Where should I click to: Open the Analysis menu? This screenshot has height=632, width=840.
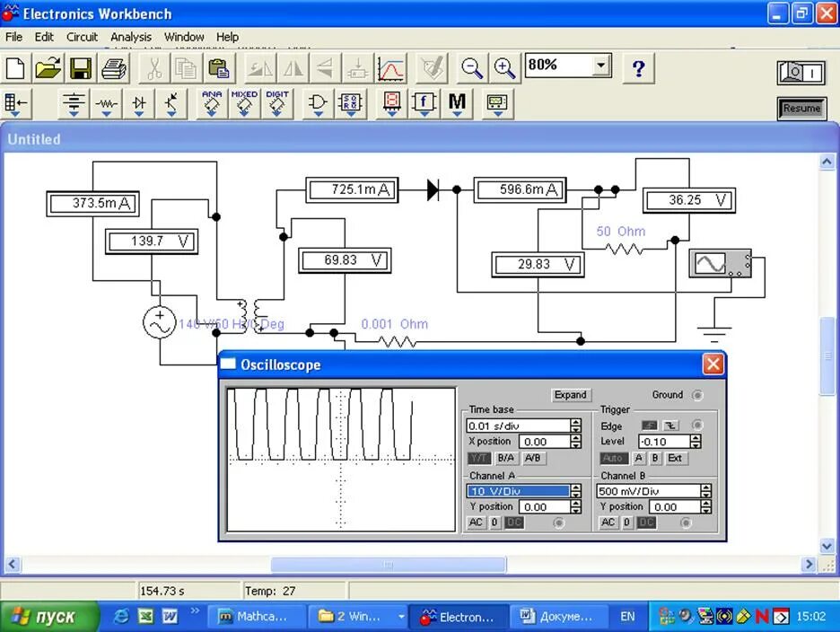click(131, 37)
